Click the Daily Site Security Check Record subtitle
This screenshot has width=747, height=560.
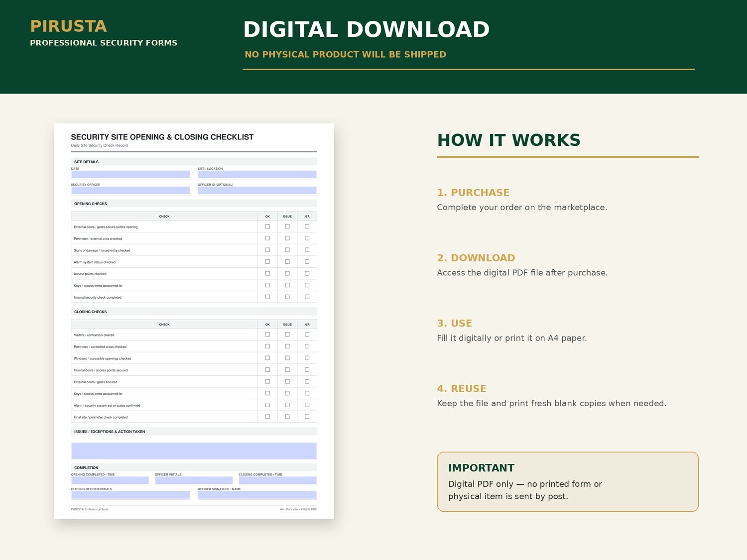click(x=100, y=145)
